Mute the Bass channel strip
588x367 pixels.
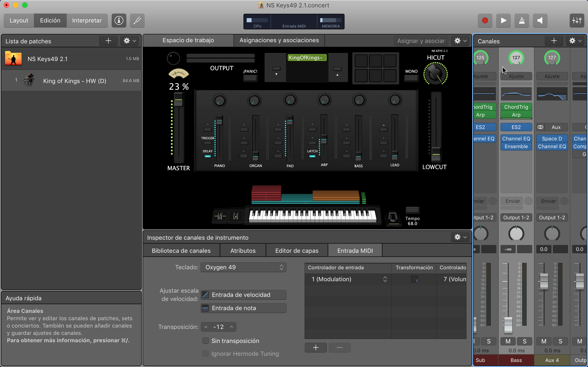[508, 341]
